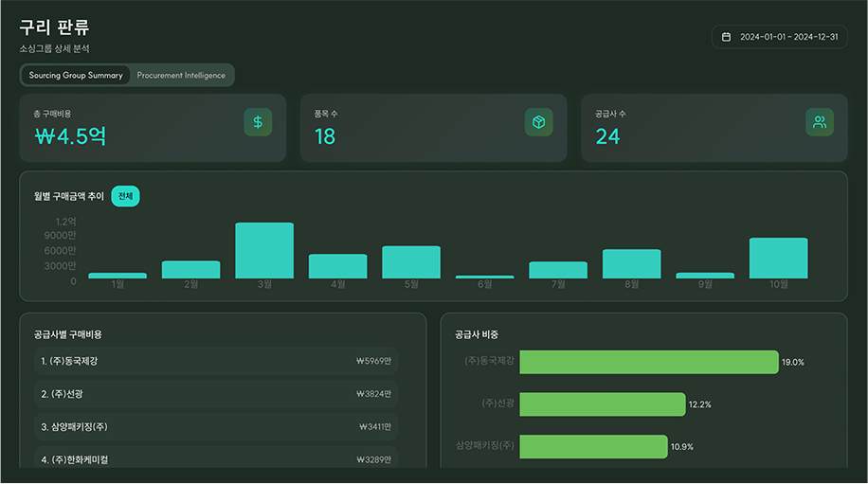Click the 10.9% share bar for 삼양패키징(주)
This screenshot has width=868, height=484.
click(x=593, y=447)
